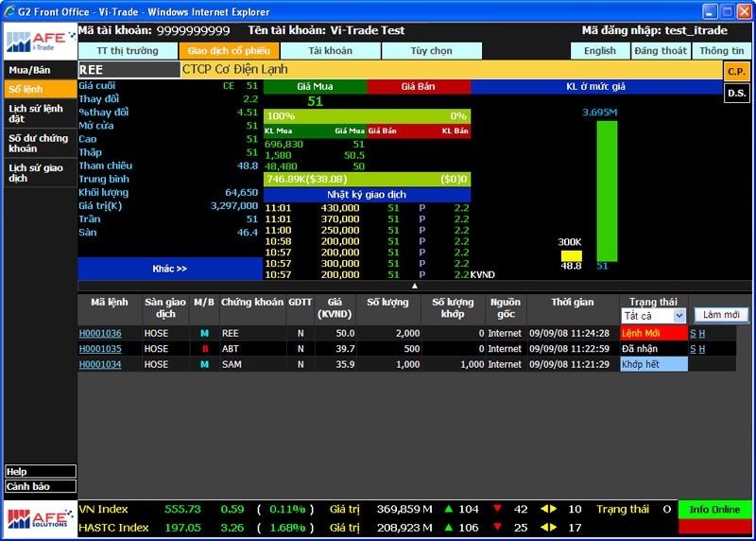Click the HASTC Index value 197.05
The width and height of the screenshot is (756, 541).
point(182,528)
